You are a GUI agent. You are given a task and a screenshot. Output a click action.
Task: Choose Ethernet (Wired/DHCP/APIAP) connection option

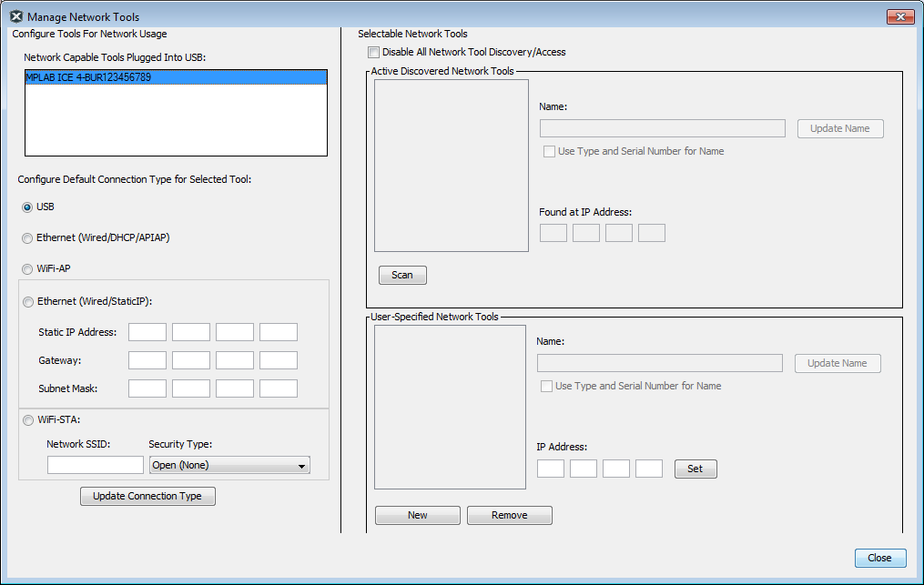(27, 238)
